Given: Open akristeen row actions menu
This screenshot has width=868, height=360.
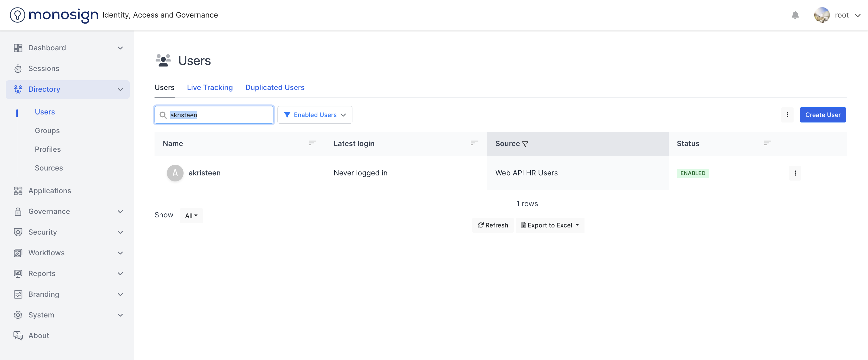Looking at the screenshot, I should tap(795, 173).
